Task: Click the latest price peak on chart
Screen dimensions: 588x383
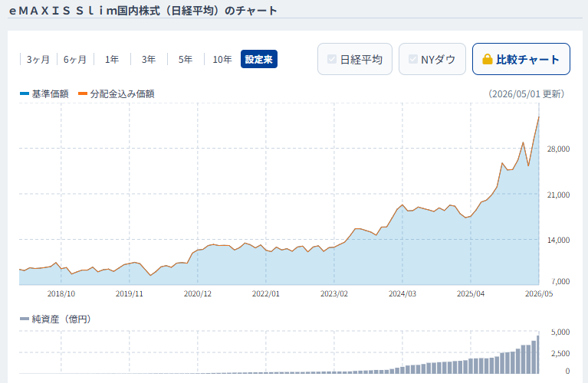Action: 538,117
